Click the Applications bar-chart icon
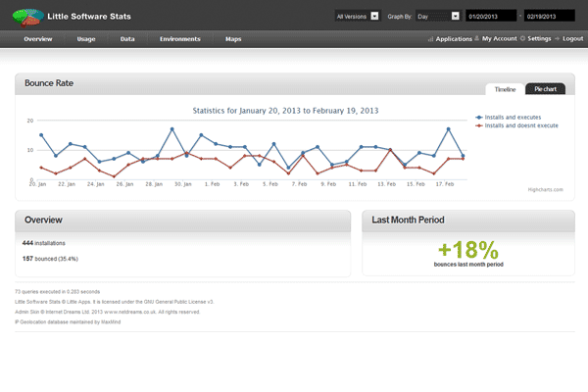The width and height of the screenshot is (588, 392). [x=430, y=39]
